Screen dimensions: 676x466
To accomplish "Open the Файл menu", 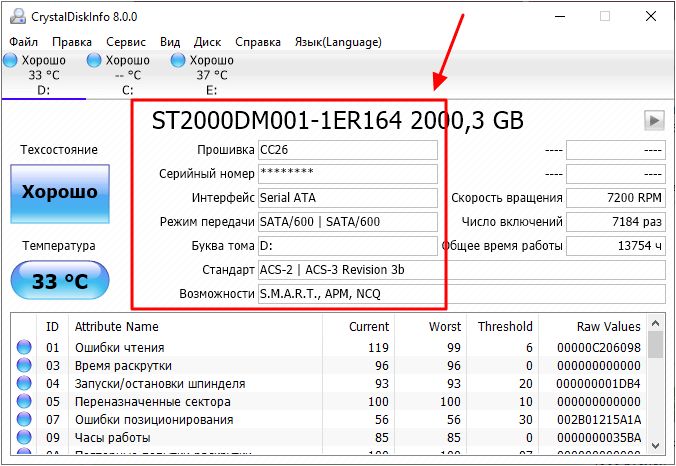I will (23, 42).
